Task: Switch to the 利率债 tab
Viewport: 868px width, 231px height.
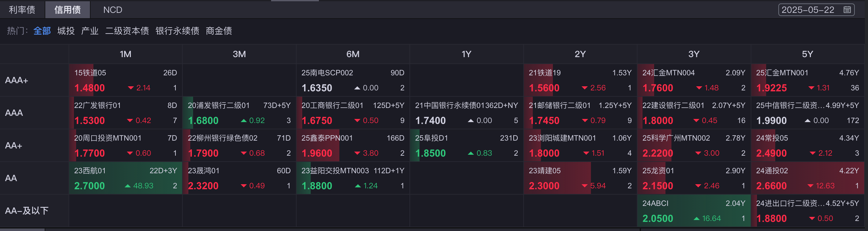Action: [x=22, y=10]
